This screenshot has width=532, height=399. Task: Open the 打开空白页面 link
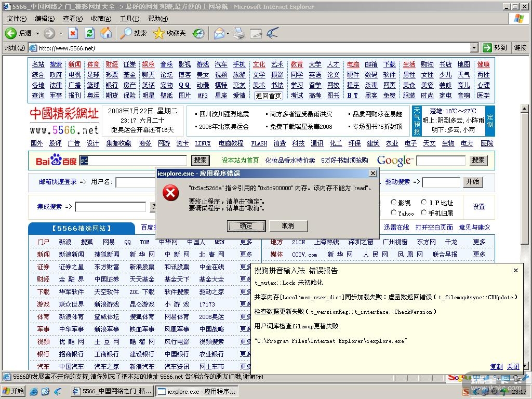pyautogui.click(x=434, y=228)
